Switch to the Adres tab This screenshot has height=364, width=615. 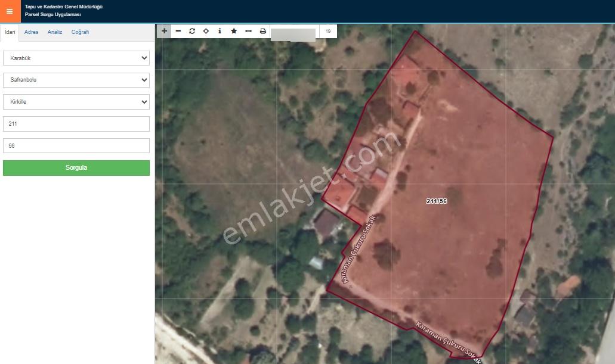pos(32,32)
